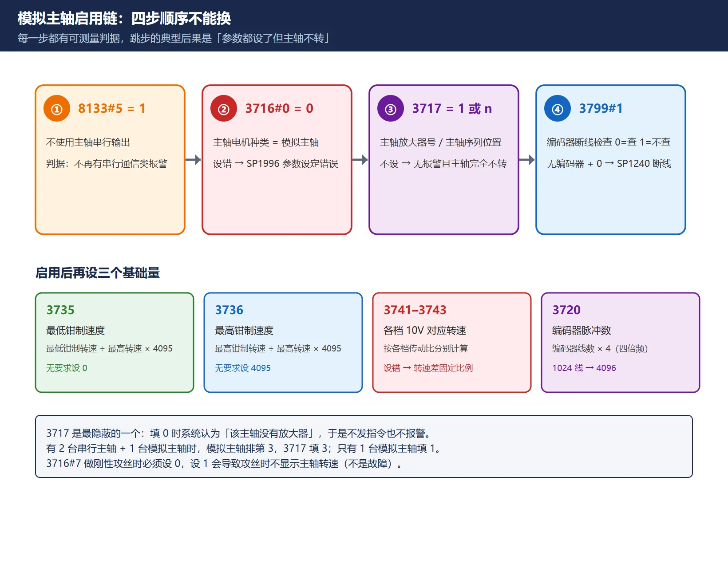728x568 pixels.
Task: Click formula '最低钳制转速 ÷ 最高转速 × 4095'
Action: point(109,349)
